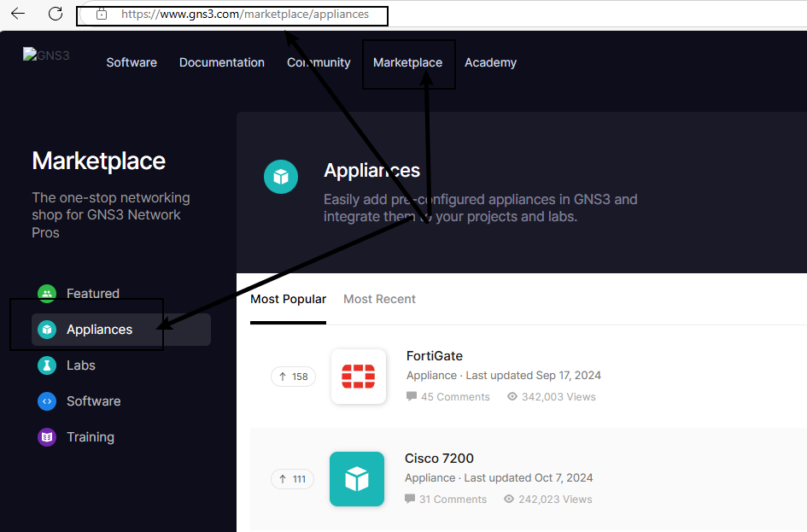This screenshot has width=807, height=532.
Task: Open the Documentation navigation item
Action: point(222,62)
